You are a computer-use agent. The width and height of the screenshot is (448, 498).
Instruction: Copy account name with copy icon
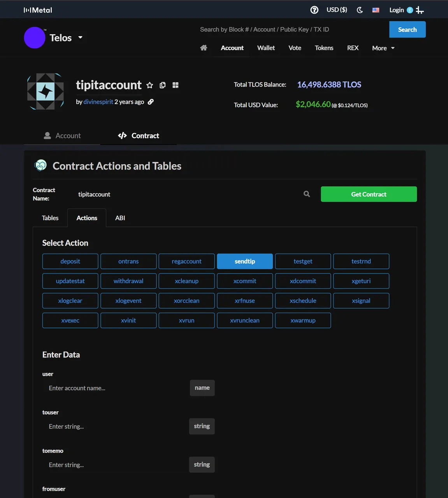click(x=163, y=85)
